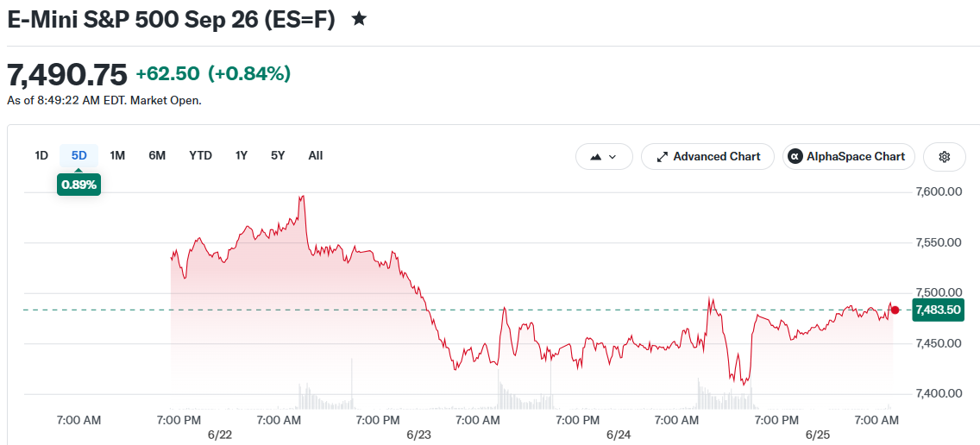Open the Advanced Chart view
This screenshot has height=445, width=980.
707,157
